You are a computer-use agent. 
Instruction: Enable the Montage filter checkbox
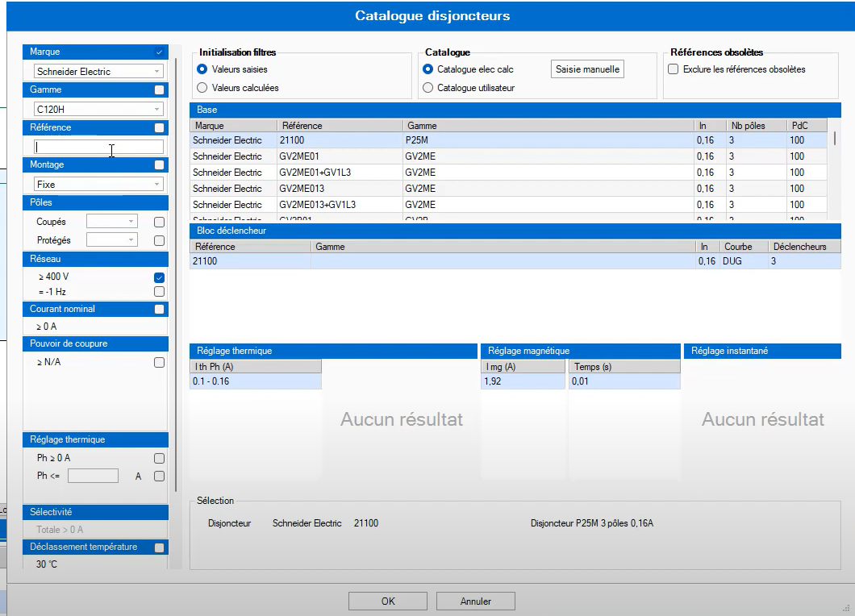coord(161,164)
